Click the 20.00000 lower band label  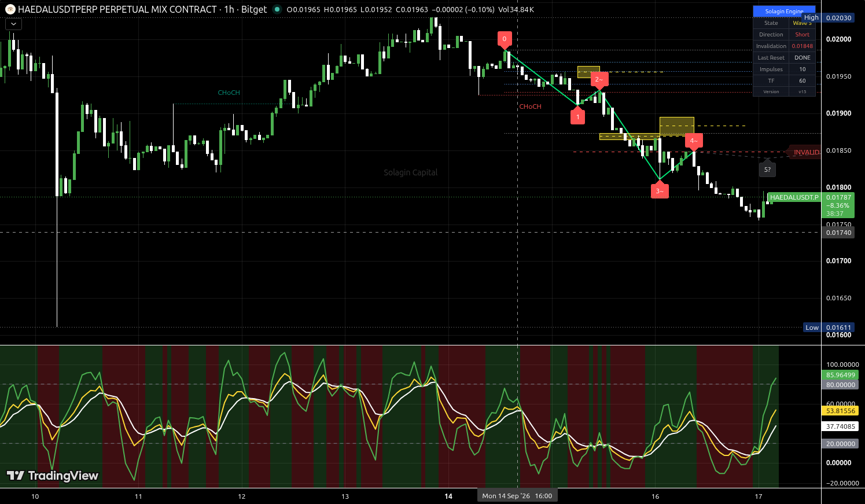click(840, 444)
